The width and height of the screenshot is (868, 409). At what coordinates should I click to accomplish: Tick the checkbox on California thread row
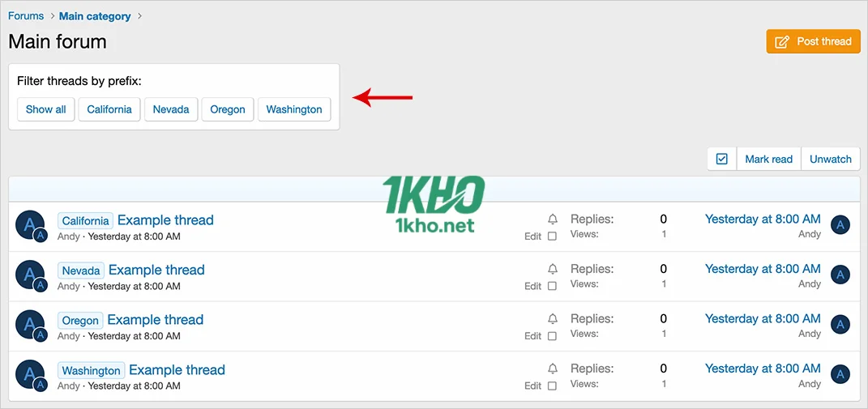click(552, 236)
